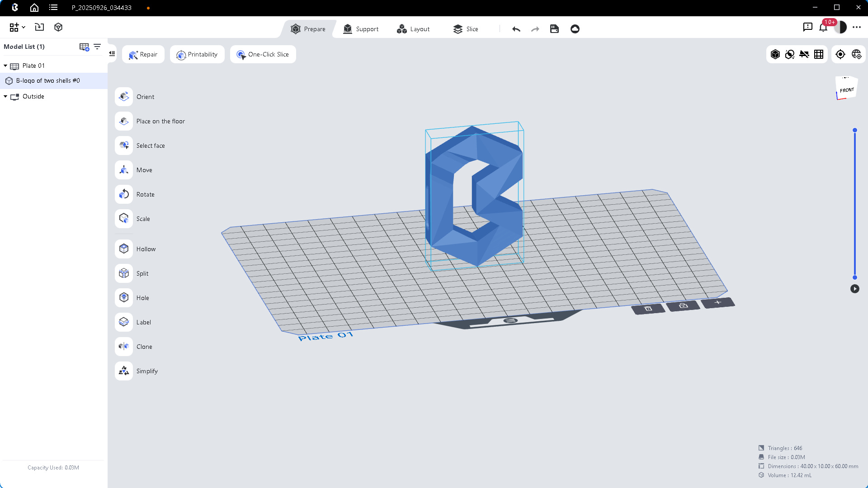This screenshot has width=868, height=488.
Task: Toggle the build plate grid display
Action: 819,54
